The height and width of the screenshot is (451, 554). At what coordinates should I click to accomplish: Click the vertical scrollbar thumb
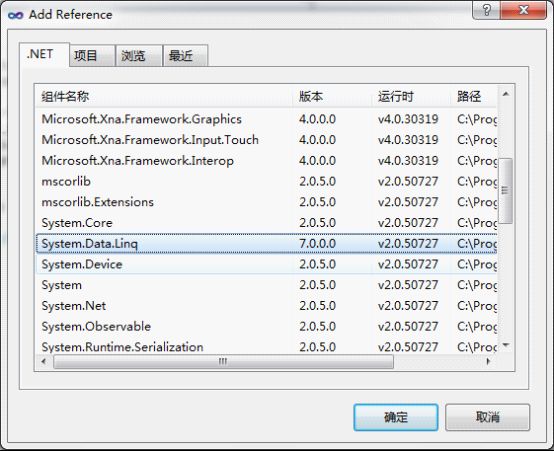click(506, 191)
